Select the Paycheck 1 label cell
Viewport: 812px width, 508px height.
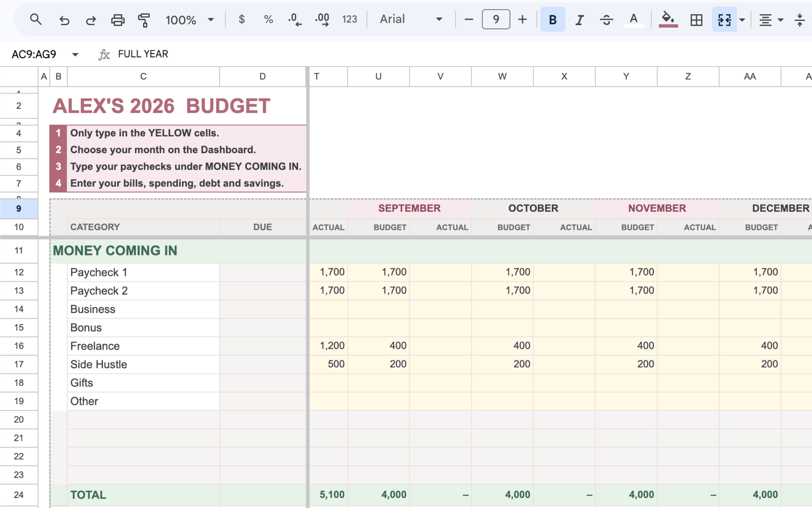point(143,272)
